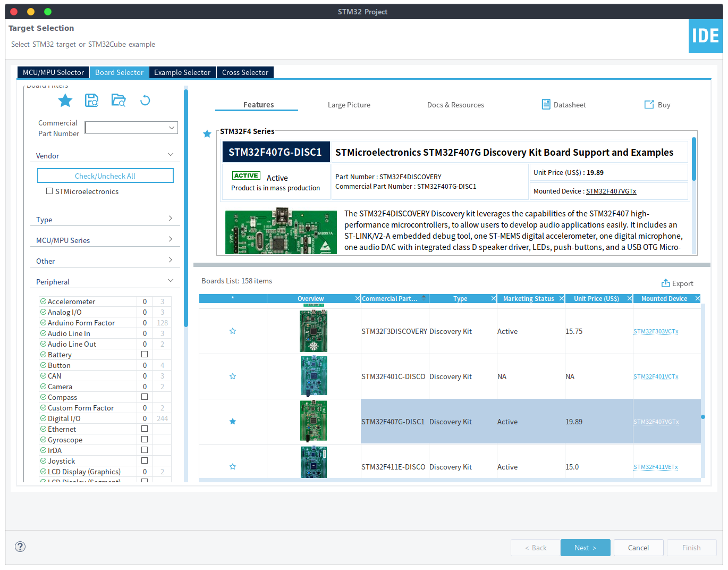The image size is (728, 570).
Task: Select the Board Selector tab
Action: [x=119, y=72]
